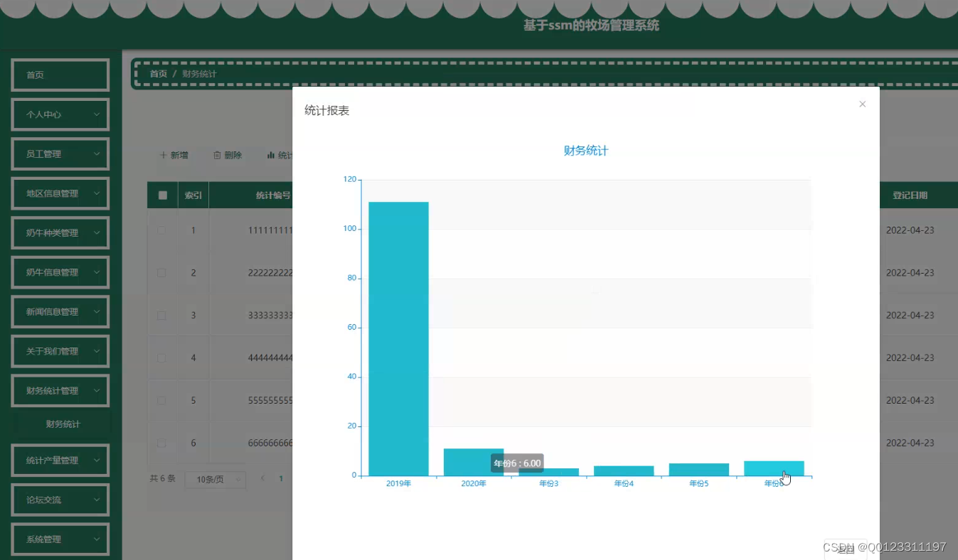The height and width of the screenshot is (560, 958).
Task: Expand the 奶牛信息管理 sidebar menu
Action: [60, 272]
